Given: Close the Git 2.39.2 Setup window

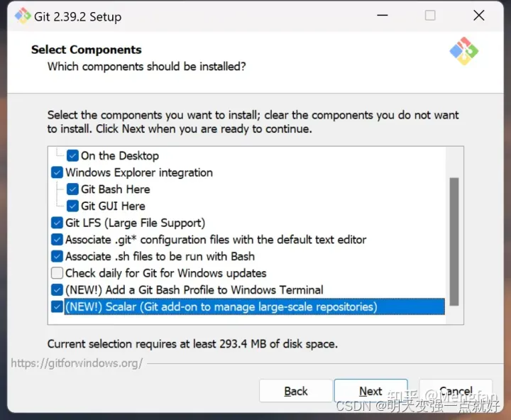Looking at the screenshot, I should tap(479, 16).
